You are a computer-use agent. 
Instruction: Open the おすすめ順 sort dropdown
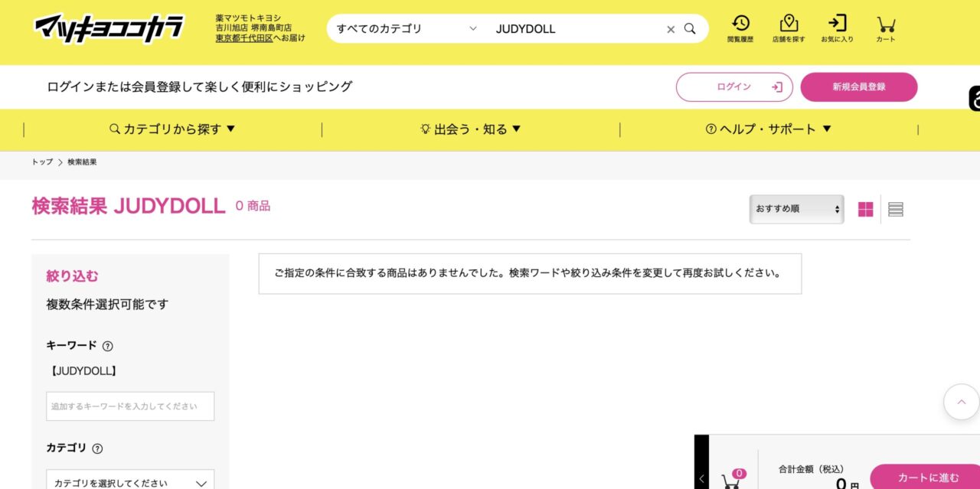pyautogui.click(x=797, y=209)
